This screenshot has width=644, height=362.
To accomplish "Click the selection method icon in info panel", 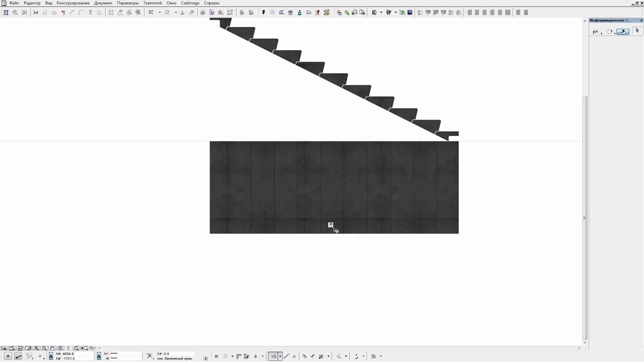I will coord(596,32).
